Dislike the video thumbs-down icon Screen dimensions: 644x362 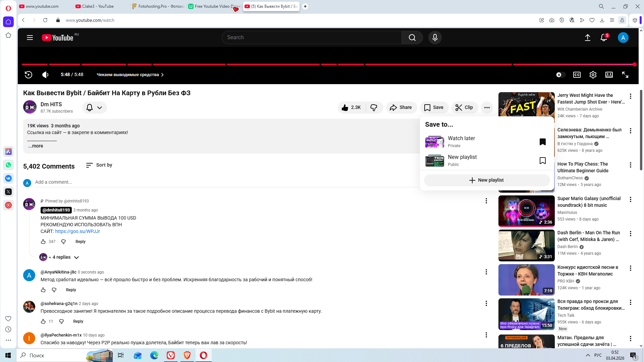tap(374, 108)
